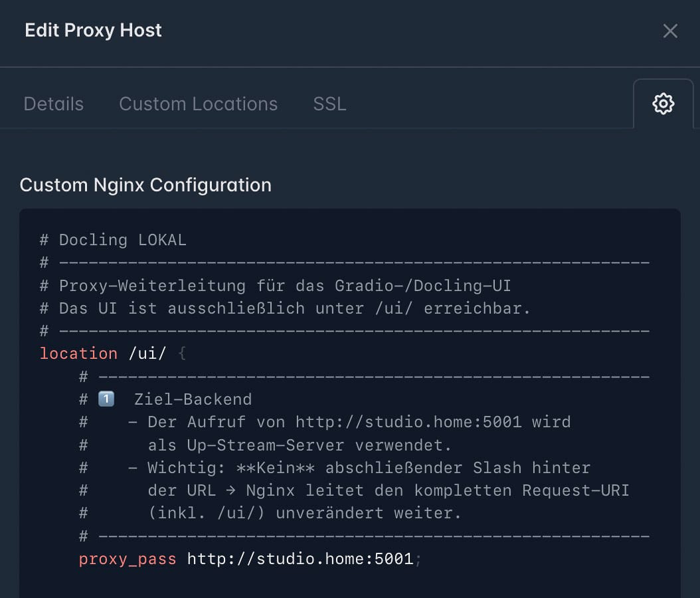The width and height of the screenshot is (700, 598).
Task: Click the URL following proxy_pass directive
Action: click(300, 559)
